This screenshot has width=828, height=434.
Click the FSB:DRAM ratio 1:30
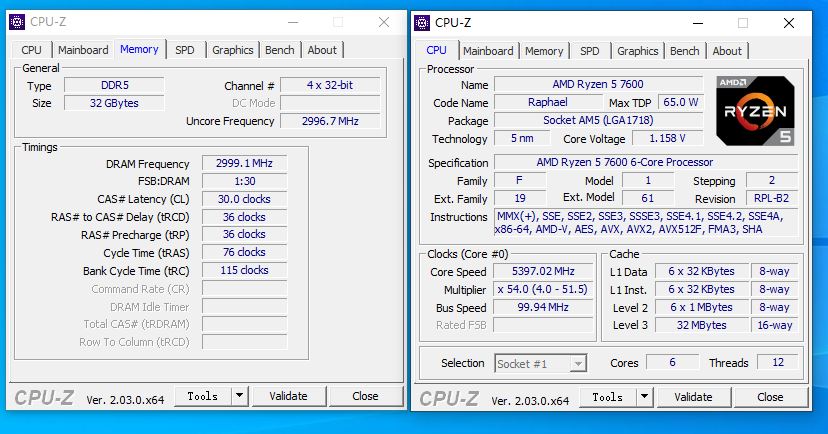pyautogui.click(x=244, y=181)
